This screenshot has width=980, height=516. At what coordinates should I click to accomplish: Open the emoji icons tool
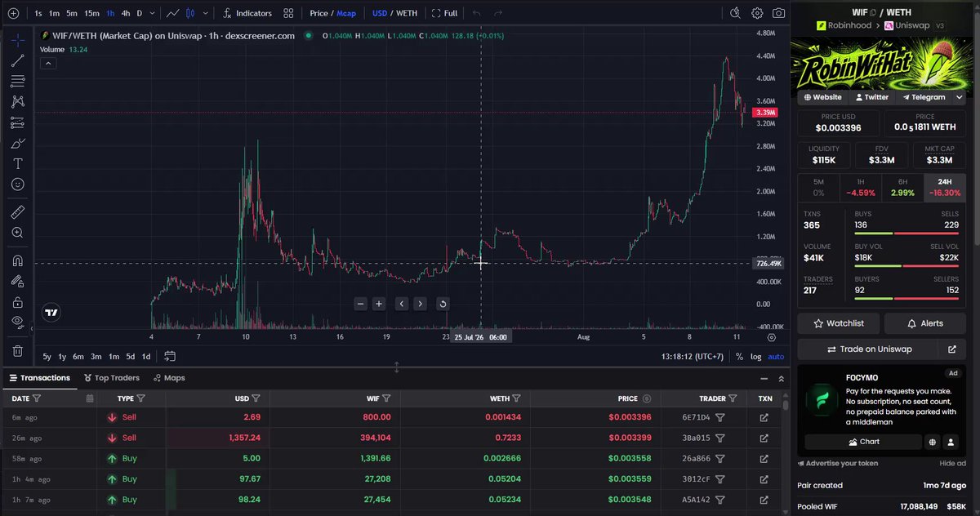17,185
